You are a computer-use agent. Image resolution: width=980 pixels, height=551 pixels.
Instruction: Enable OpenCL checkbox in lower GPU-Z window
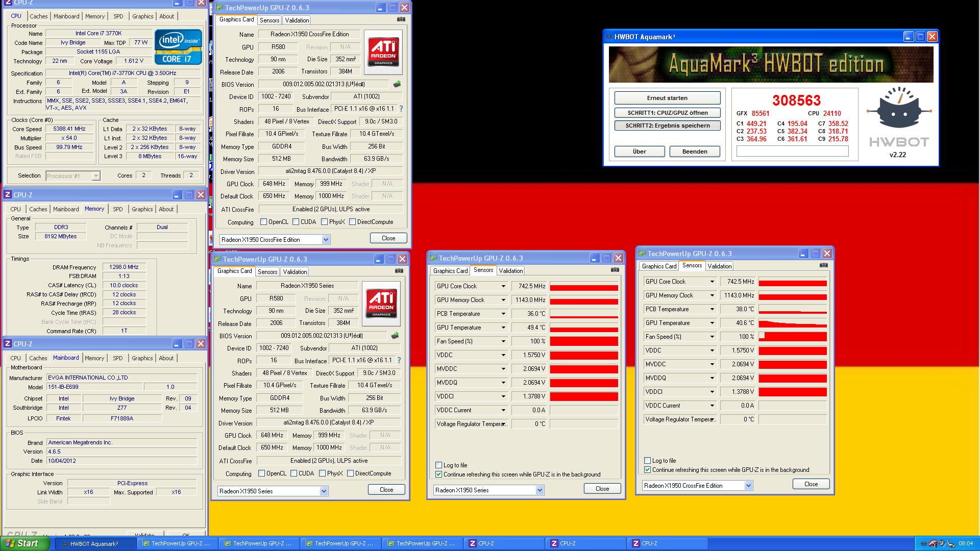click(261, 473)
